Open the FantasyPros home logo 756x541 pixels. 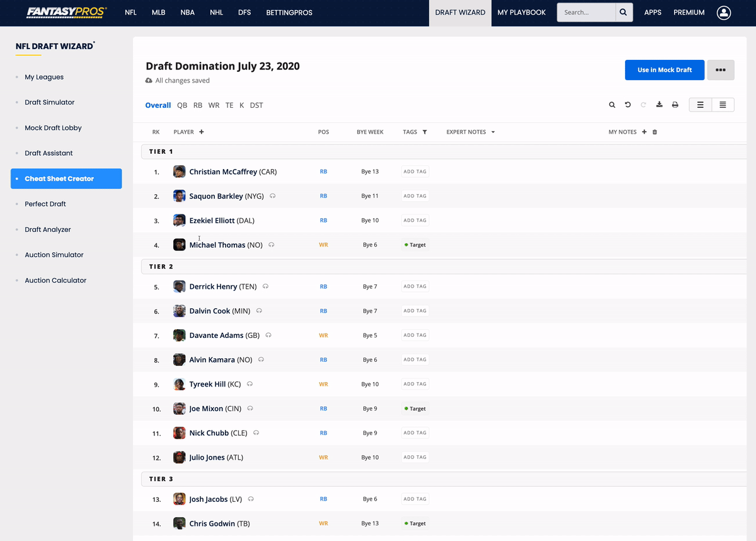pos(67,13)
